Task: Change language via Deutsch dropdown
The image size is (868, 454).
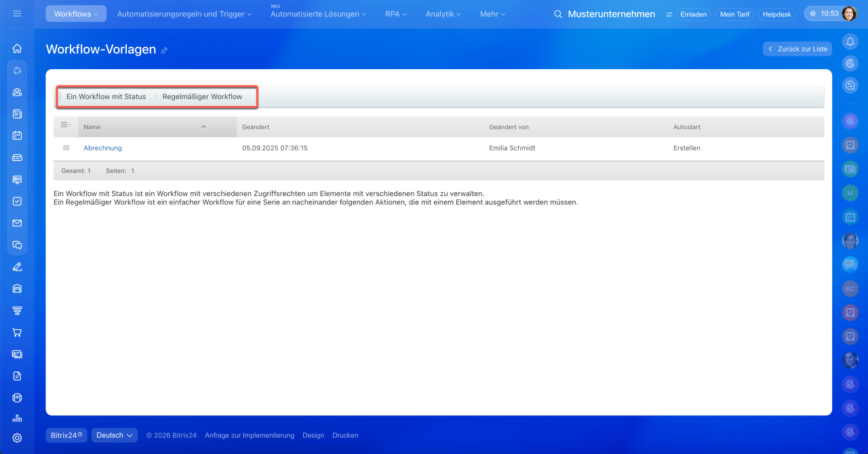Action: [114, 435]
